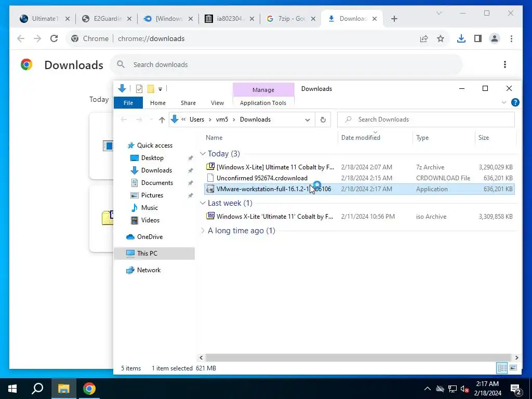This screenshot has height=399, width=532.
Task: Open Customize Quick Access Toolbar dropdown
Action: 160,89
